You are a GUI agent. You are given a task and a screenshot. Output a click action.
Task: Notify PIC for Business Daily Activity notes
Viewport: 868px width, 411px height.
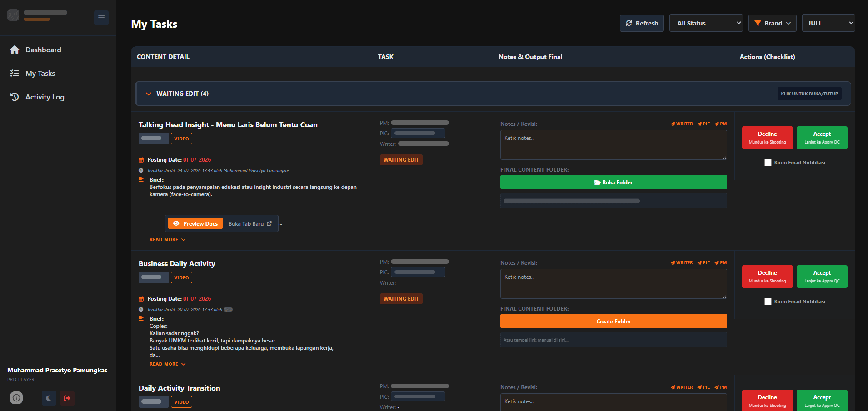click(x=703, y=263)
